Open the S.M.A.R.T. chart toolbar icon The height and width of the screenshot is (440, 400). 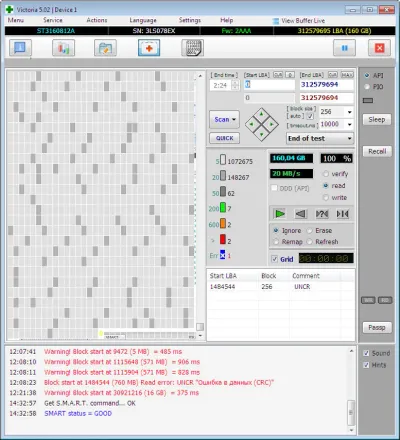click(63, 48)
